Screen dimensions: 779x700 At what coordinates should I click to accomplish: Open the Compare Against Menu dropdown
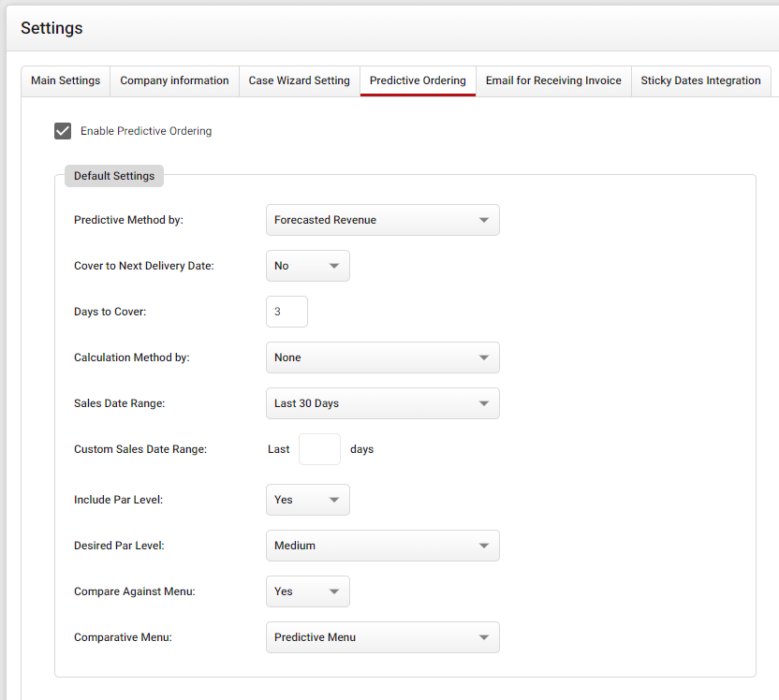tap(307, 591)
